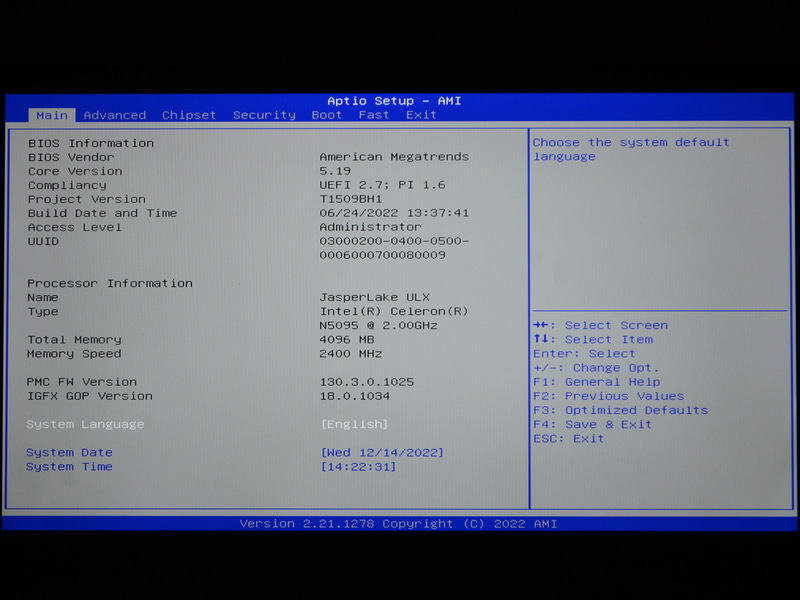Click the Aptio Setup - AMI title
Screen dimensions: 800x600
tap(394, 101)
